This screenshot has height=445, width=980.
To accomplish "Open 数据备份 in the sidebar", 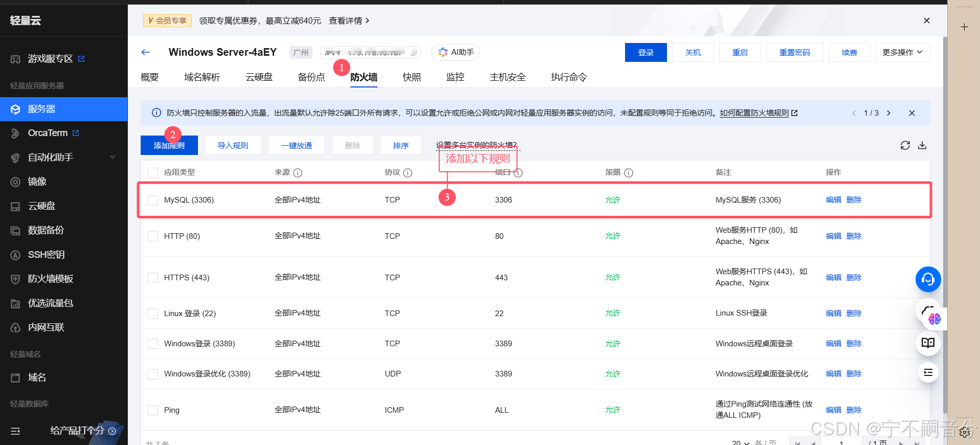I will (46, 230).
